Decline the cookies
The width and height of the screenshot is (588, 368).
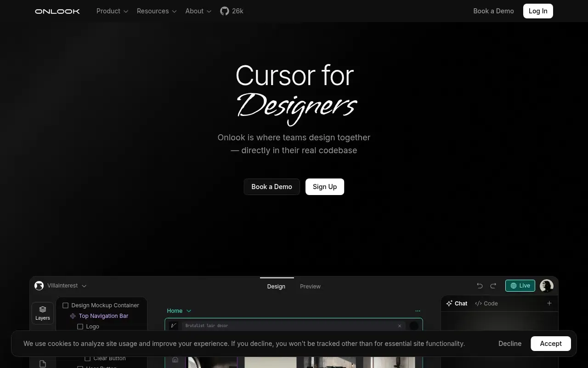(x=510, y=344)
